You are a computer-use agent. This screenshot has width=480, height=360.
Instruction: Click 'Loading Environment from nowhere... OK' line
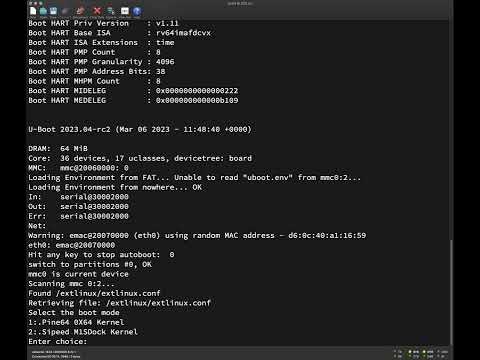click(x=115, y=187)
